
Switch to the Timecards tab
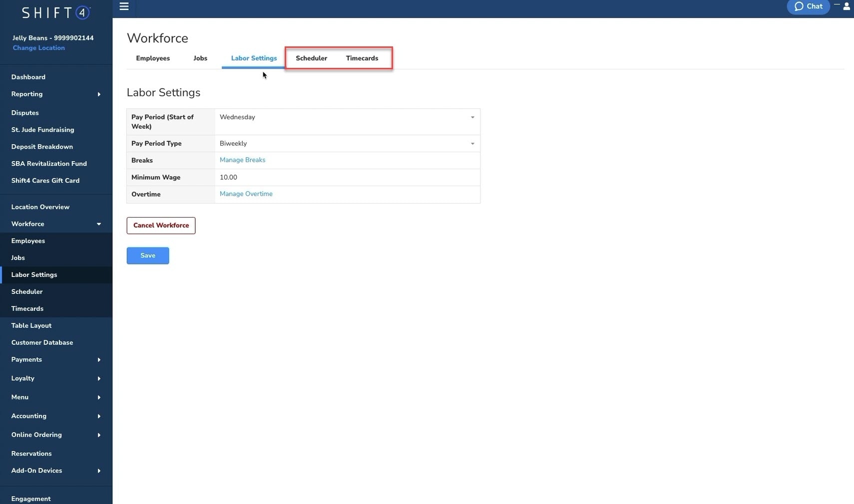click(x=362, y=58)
